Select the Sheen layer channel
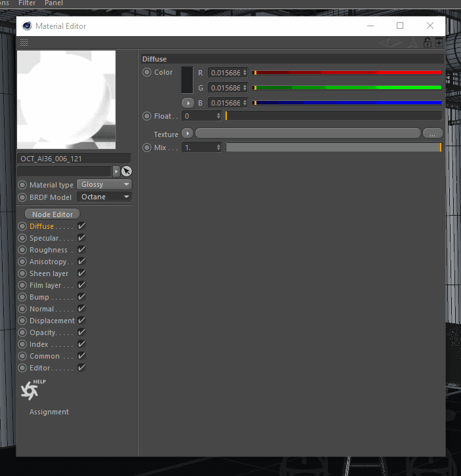 49,273
